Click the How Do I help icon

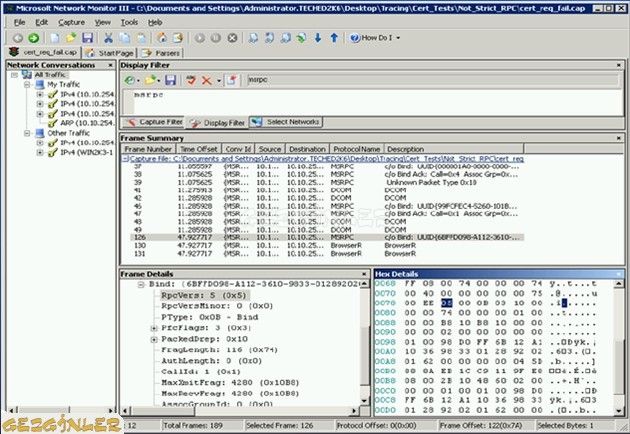[355, 38]
